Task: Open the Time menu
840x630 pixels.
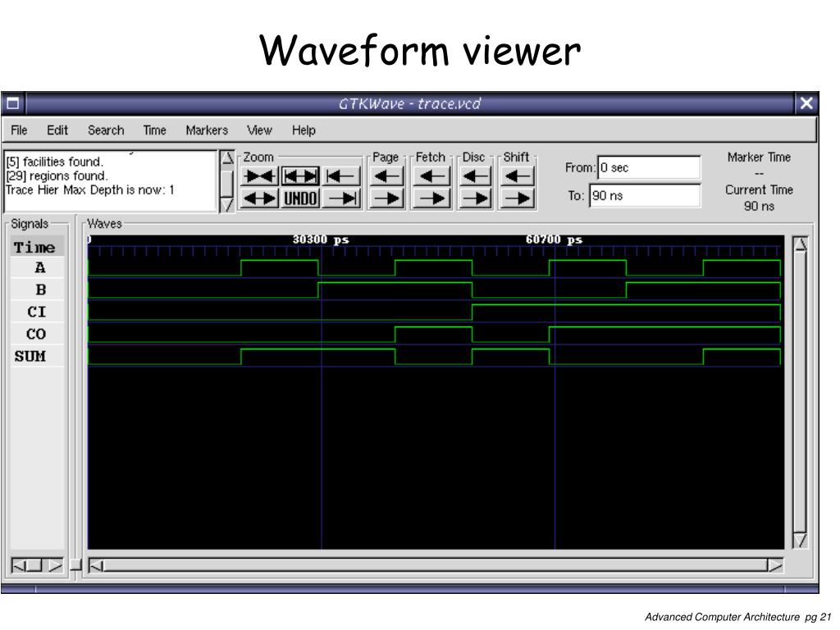Action: (154, 130)
